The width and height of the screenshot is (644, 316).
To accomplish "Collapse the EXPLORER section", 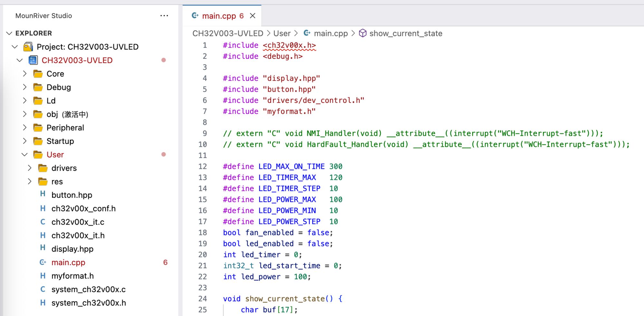I will click(x=9, y=33).
